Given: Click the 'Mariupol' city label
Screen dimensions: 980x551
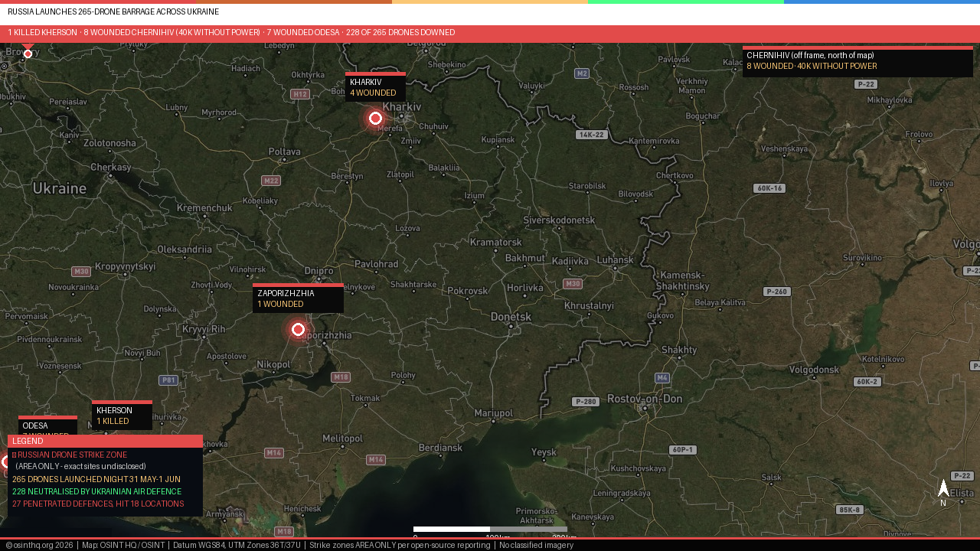Looking at the screenshot, I should pos(494,413).
